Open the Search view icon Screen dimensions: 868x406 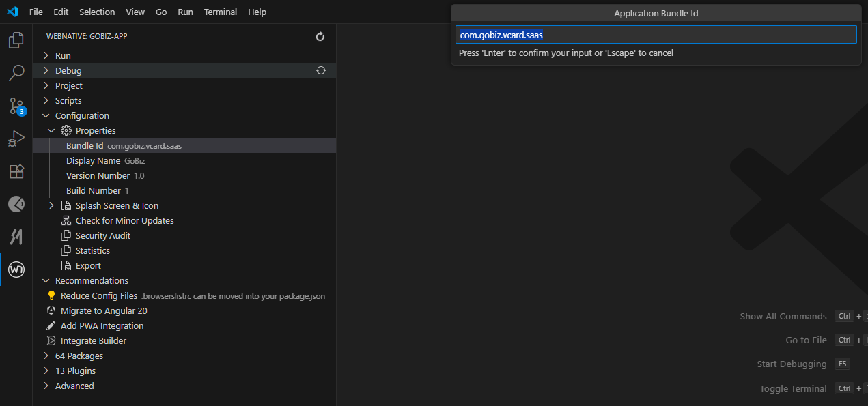point(16,74)
